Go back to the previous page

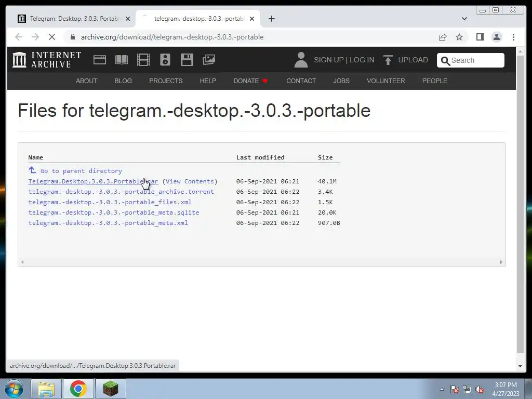[x=19, y=37]
